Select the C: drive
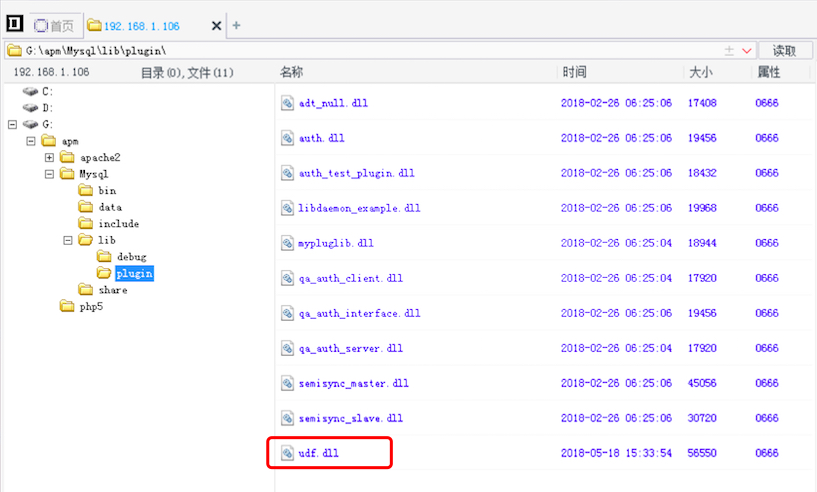This screenshot has width=817, height=492. coord(38,92)
